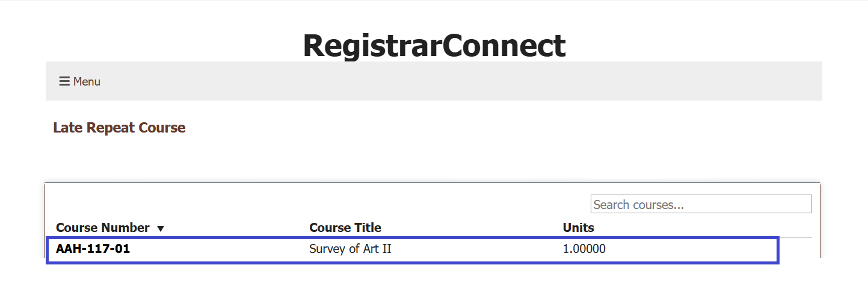Click the RegistrarConnect site title
The width and height of the screenshot is (868, 303).
pos(434,45)
